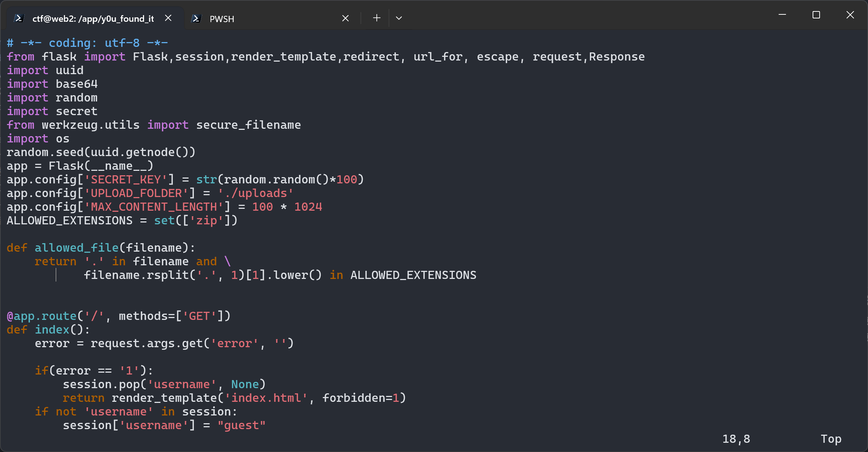
Task: Click the "guest" string in session line
Action: click(242, 425)
